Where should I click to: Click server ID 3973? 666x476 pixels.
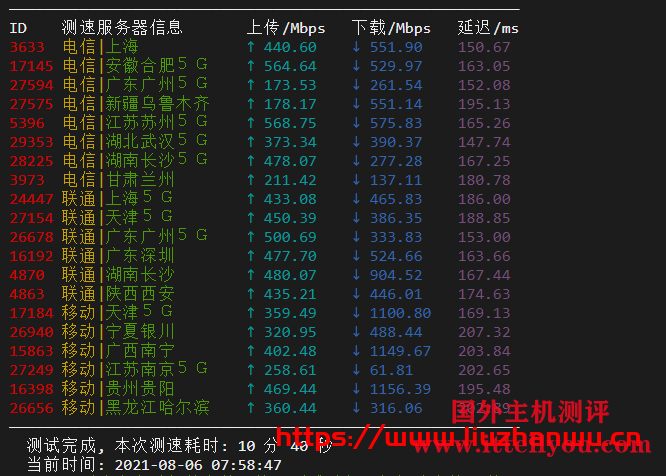coord(27,180)
